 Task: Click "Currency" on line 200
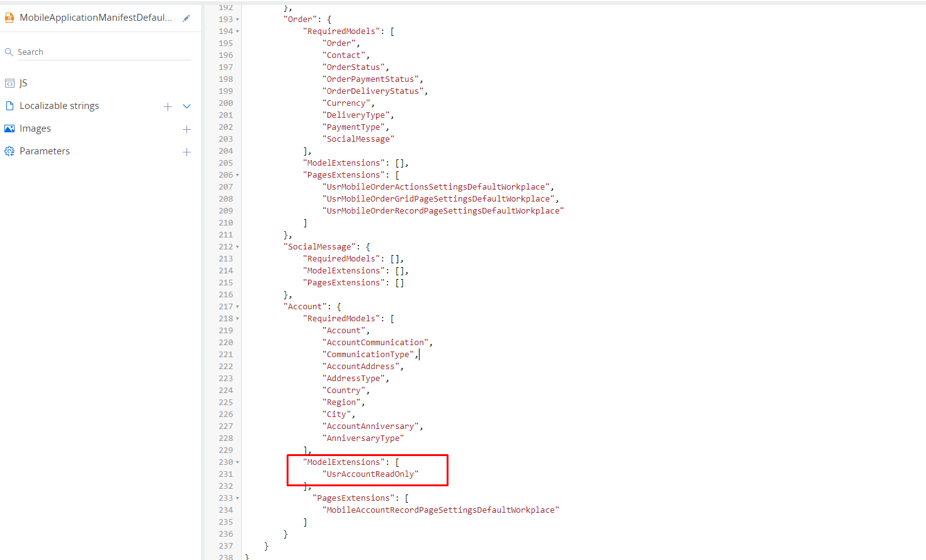pos(346,103)
